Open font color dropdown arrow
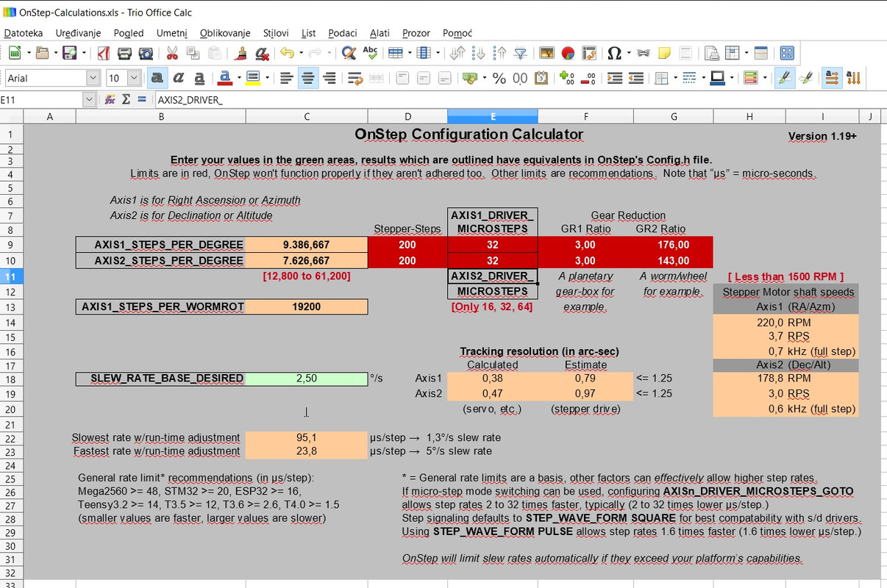Viewport: 887px width, 588px height. (239, 78)
